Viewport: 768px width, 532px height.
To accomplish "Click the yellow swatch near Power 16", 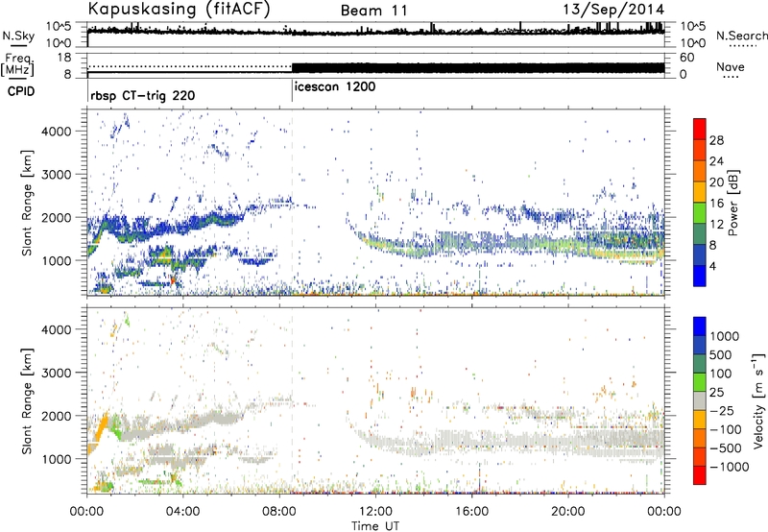I will (x=700, y=191).
